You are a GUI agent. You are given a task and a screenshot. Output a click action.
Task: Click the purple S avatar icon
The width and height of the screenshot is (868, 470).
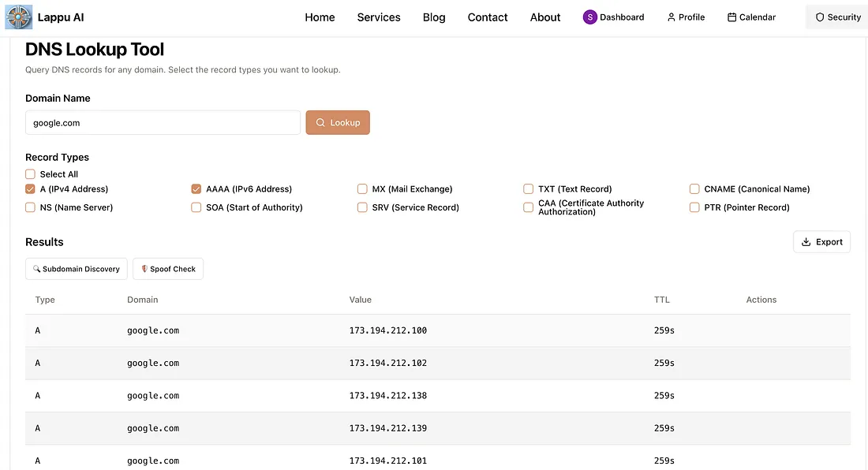click(x=589, y=17)
